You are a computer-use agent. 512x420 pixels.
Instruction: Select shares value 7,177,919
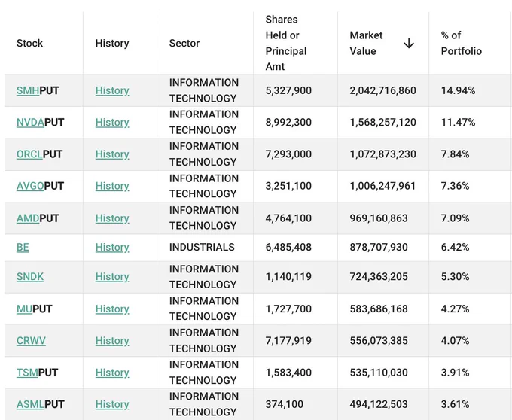pos(288,341)
